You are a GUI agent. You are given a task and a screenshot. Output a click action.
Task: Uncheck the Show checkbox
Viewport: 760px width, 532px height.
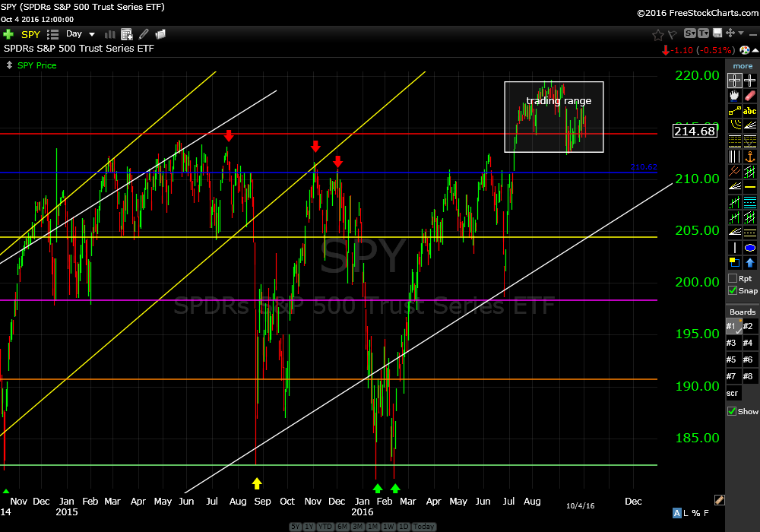coord(733,411)
